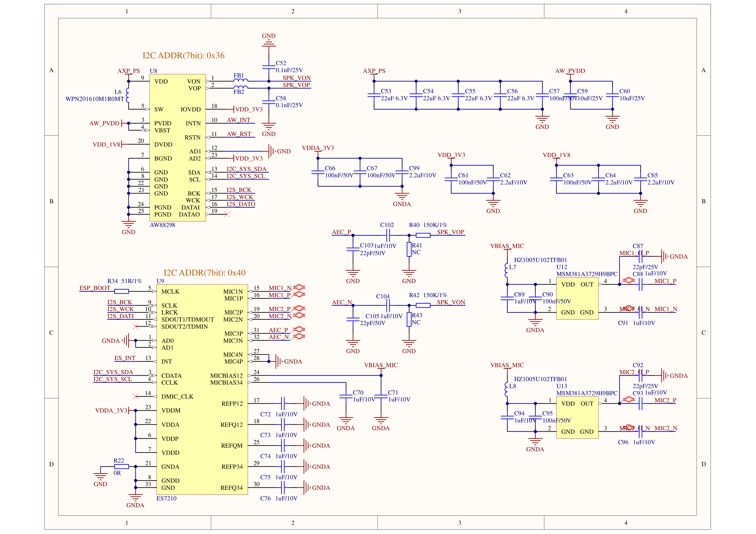Click the no-connect cross on DMIC_CLK pin 14
The width and height of the screenshot is (756, 534).
click(x=136, y=396)
